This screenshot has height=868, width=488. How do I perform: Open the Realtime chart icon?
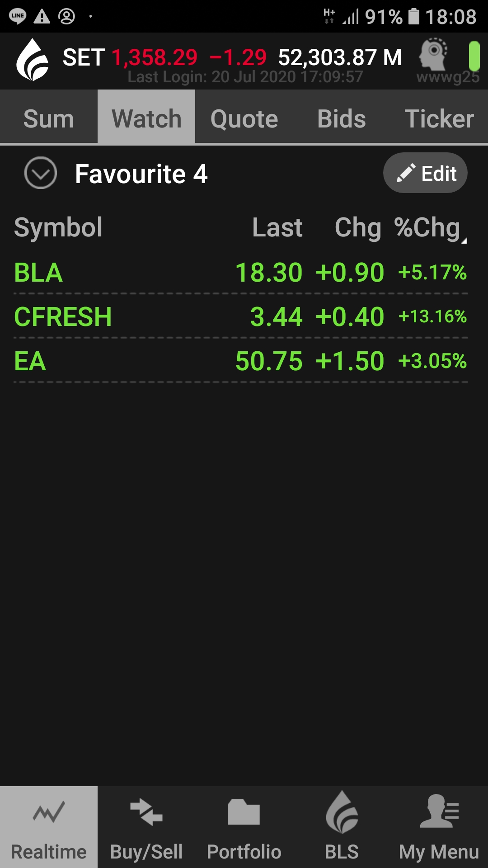(49, 812)
